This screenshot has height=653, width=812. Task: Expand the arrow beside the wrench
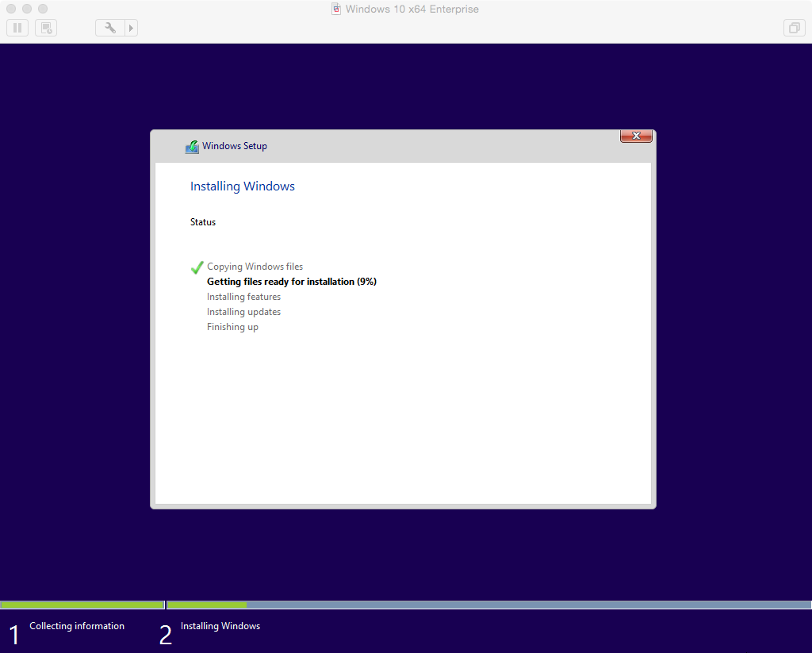(x=131, y=28)
